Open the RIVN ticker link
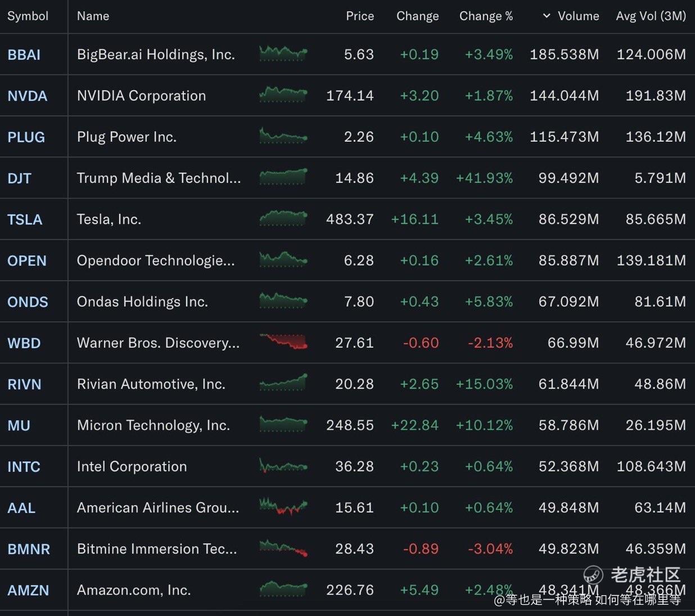This screenshot has width=695, height=616. 24,384
